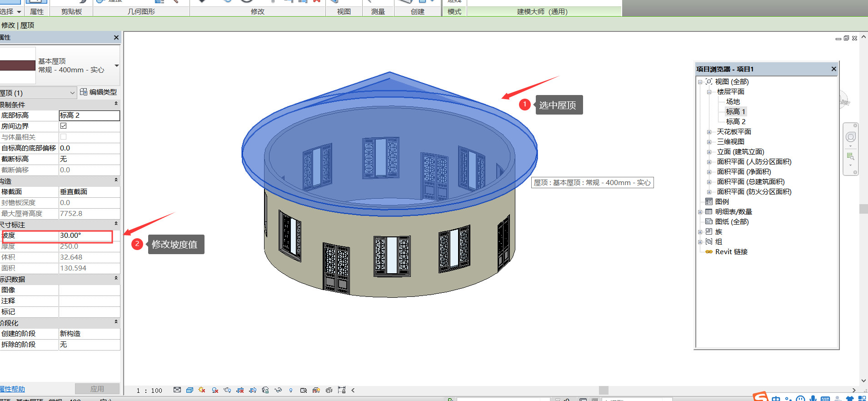The width and height of the screenshot is (868, 401).
Task: Collapse the 限制条件 section chevron
Action: coord(116,104)
